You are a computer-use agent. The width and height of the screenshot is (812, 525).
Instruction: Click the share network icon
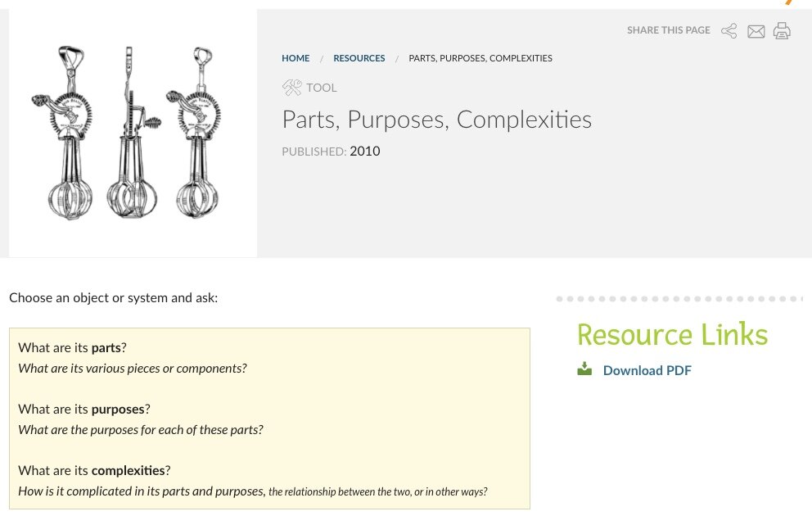(729, 31)
